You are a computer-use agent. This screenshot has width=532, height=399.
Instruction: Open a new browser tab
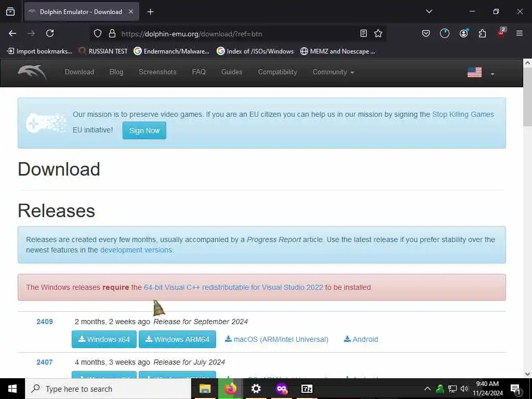[x=150, y=12]
